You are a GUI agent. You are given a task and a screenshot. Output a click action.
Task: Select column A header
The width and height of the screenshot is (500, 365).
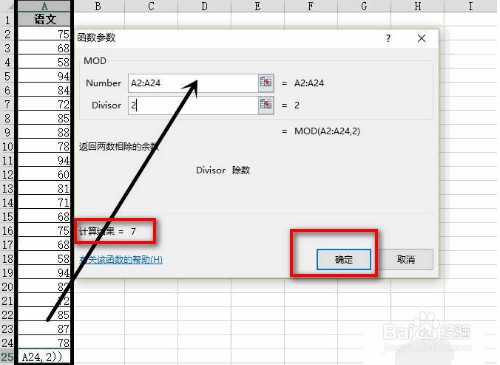44,6
